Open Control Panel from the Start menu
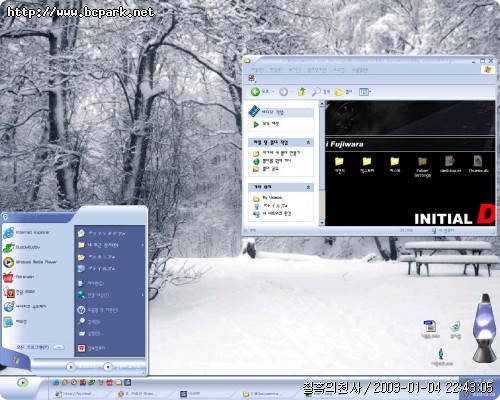 point(91,283)
